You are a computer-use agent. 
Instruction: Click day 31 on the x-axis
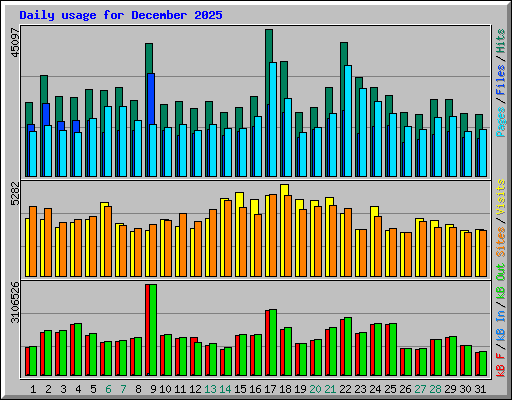point(480,389)
